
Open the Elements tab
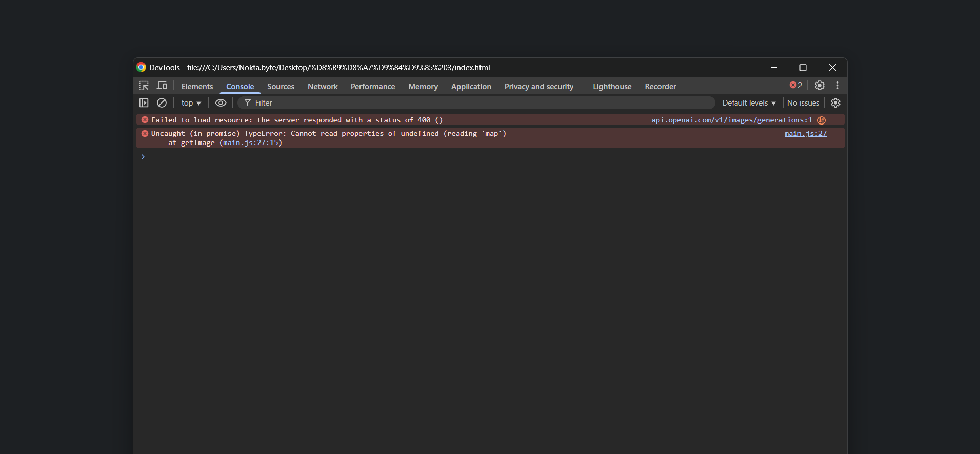click(197, 87)
